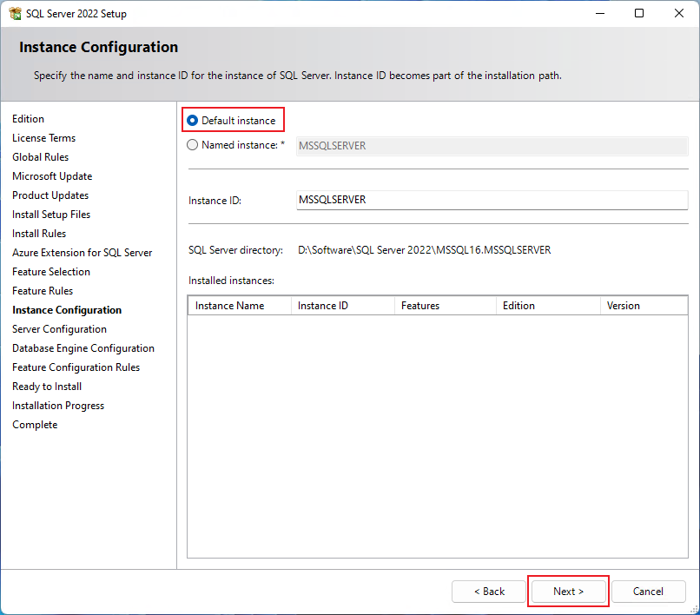Viewport: 700px width, 615px height.
Task: Cancel the SQL Server setup
Action: coord(648,592)
